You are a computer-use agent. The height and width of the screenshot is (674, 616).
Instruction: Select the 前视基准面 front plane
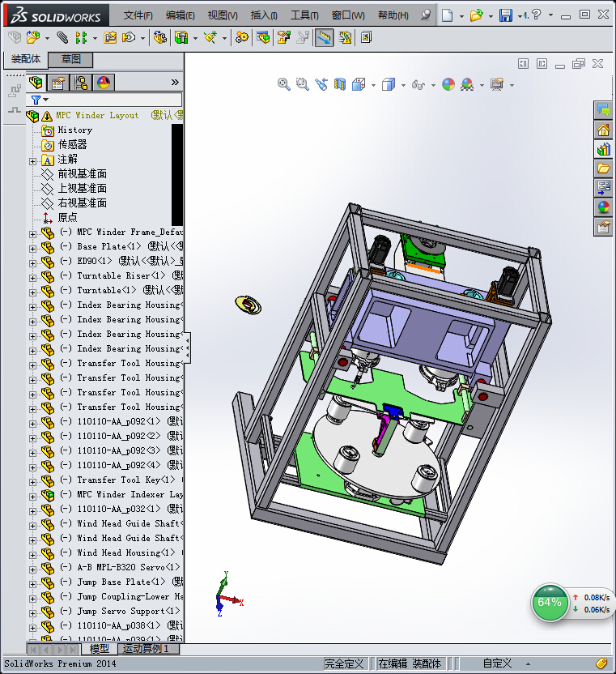click(x=82, y=173)
